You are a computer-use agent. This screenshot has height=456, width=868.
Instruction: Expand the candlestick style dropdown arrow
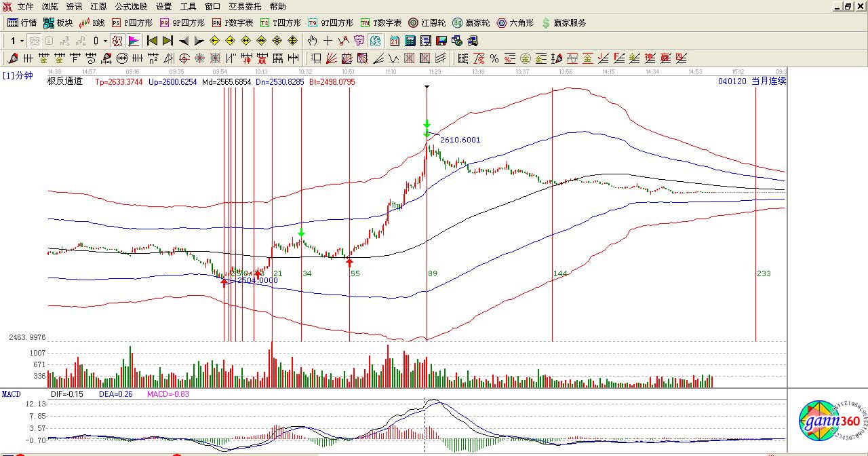105,41
